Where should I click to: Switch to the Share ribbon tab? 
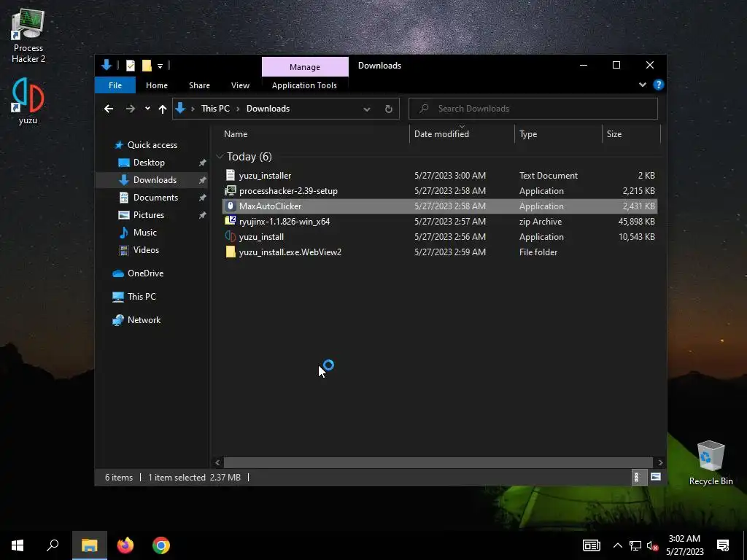[x=199, y=85]
